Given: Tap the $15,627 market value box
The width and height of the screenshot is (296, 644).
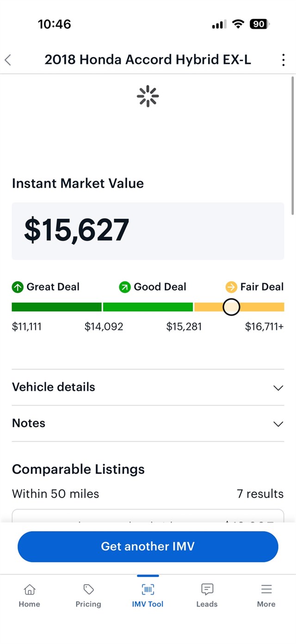Looking at the screenshot, I should [x=148, y=231].
